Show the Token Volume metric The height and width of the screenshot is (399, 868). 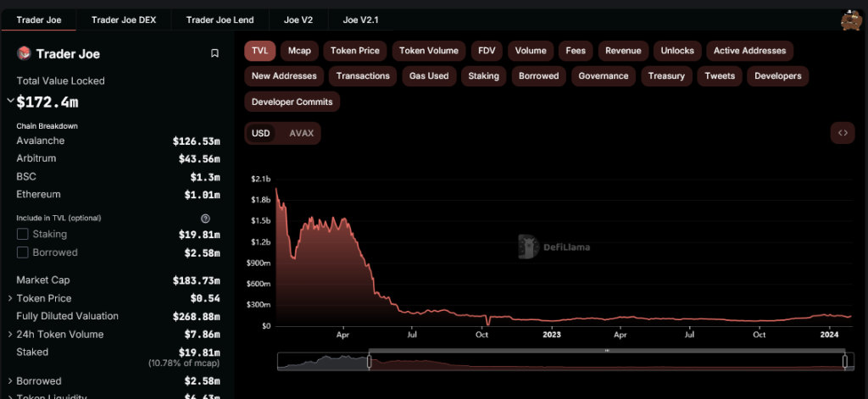428,51
